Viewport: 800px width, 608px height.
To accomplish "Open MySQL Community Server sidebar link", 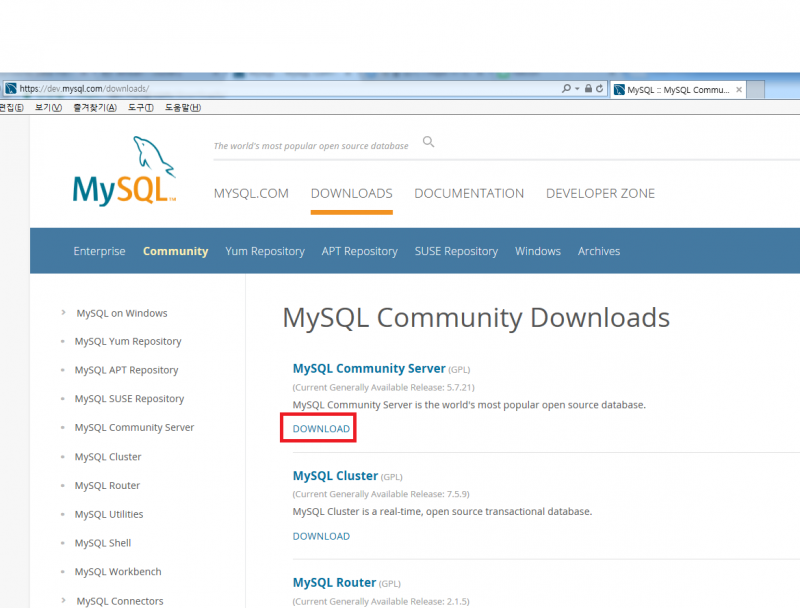I will tap(134, 427).
